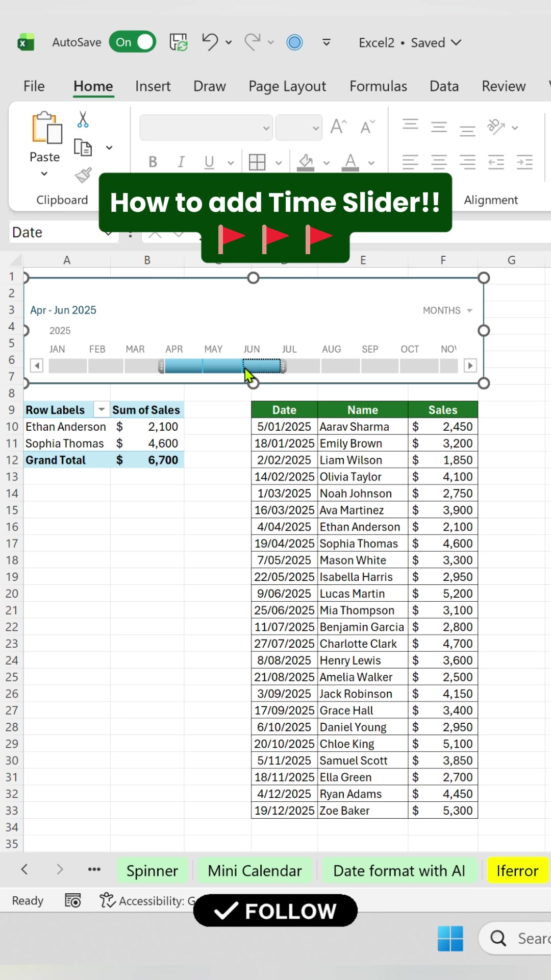Open the Formulas tab
551x980 pixels.
pos(378,86)
